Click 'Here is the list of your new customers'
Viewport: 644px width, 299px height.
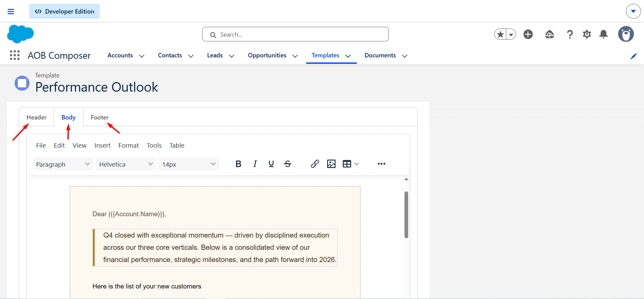coord(147,286)
